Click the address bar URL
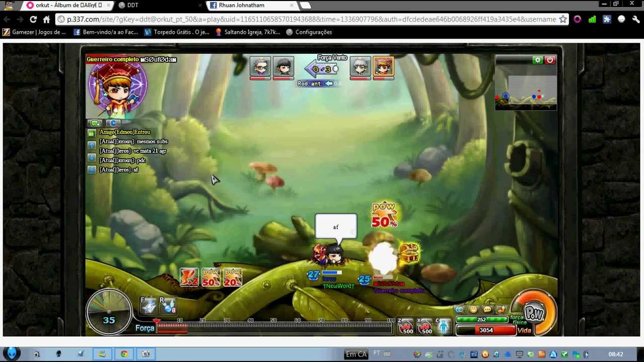This screenshot has width=644, height=362. pos(311,19)
